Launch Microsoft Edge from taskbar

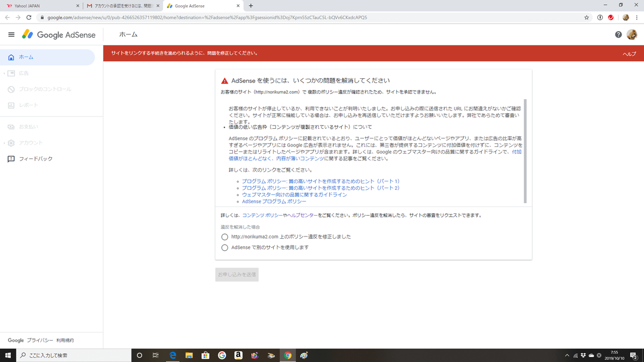point(173,355)
